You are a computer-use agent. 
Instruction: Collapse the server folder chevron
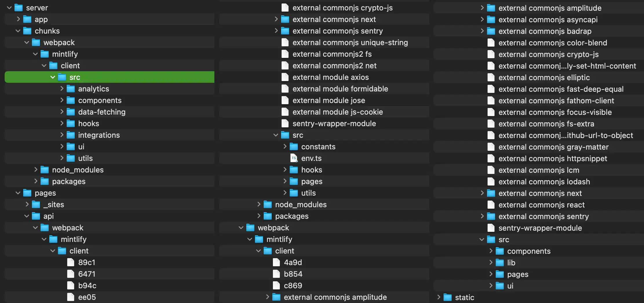(9, 8)
